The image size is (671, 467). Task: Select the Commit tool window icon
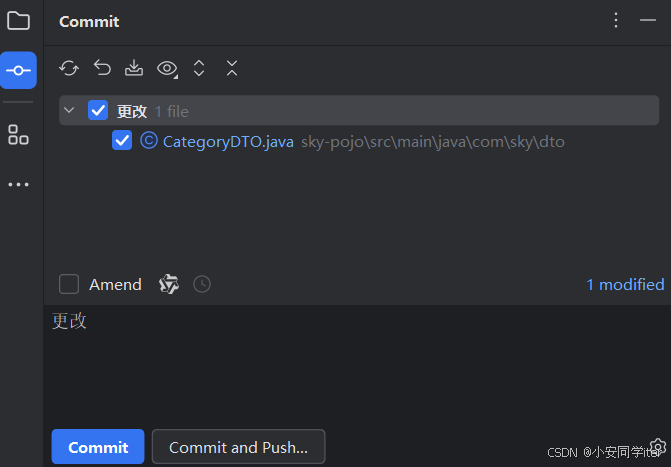tap(18, 70)
